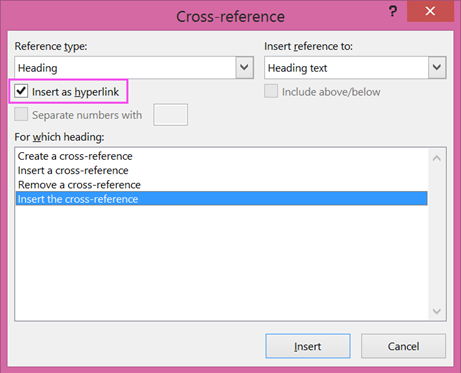The width and height of the screenshot is (461, 373).
Task: Select 'Create a cross-reference' heading
Action: click(x=222, y=156)
